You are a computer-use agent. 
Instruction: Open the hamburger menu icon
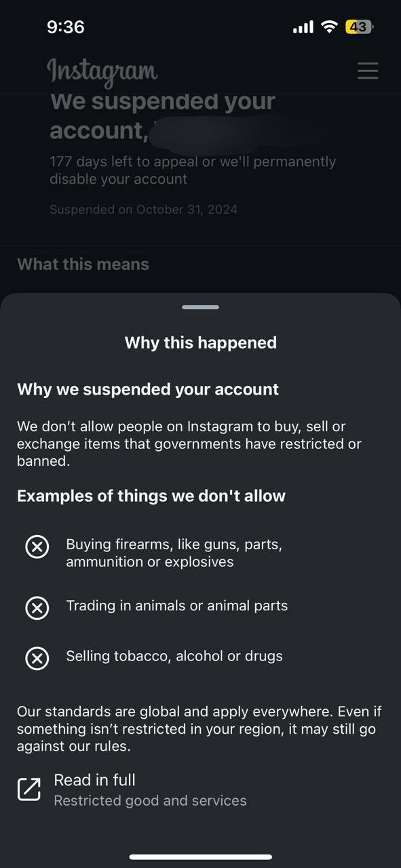pos(368,71)
